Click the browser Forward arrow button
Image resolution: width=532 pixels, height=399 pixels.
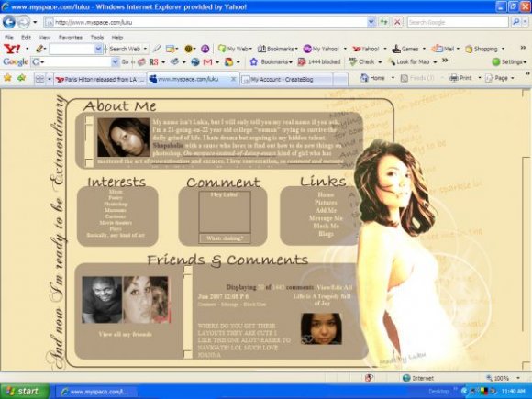tap(24, 22)
